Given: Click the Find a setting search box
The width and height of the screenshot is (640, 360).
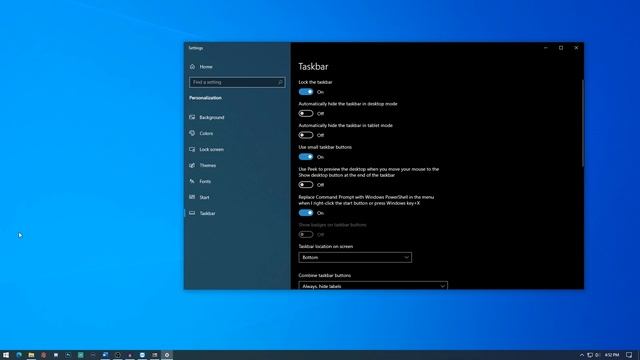Looking at the screenshot, I should [x=237, y=82].
